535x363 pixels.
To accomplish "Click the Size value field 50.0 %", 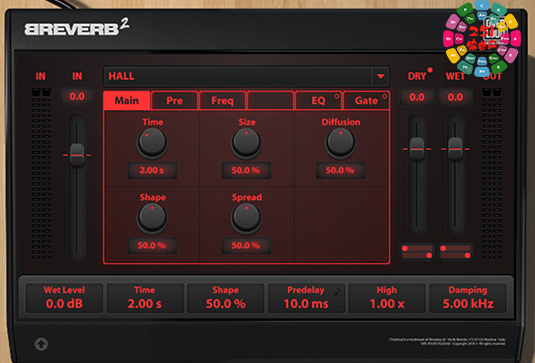I will [246, 170].
